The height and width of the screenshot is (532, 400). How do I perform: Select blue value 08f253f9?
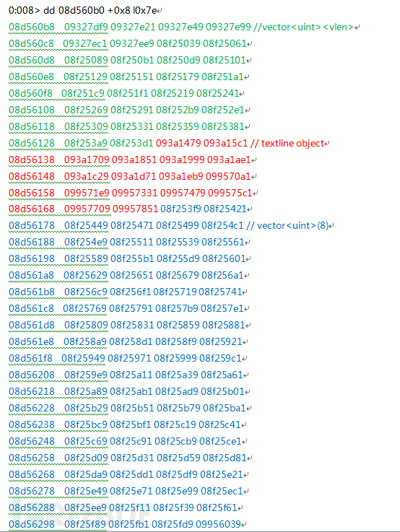(x=181, y=209)
